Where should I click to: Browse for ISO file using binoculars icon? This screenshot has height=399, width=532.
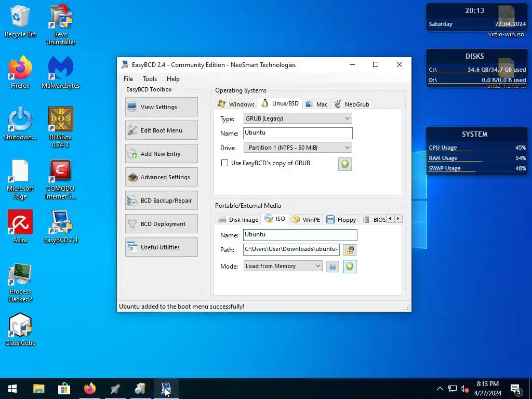pos(350,250)
